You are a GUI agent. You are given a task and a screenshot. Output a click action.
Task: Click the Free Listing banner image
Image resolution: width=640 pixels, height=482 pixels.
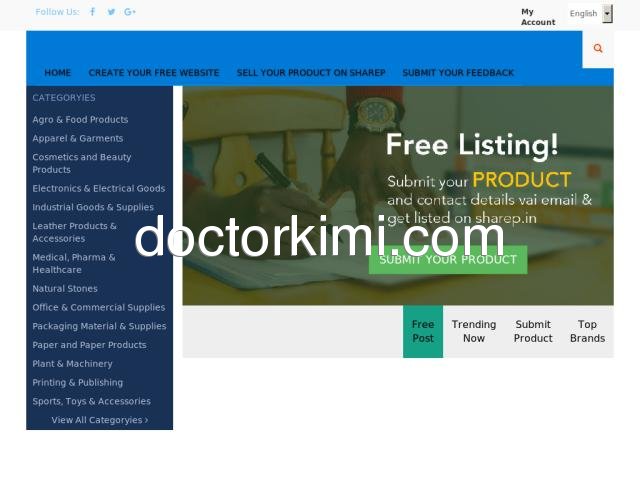click(x=397, y=195)
